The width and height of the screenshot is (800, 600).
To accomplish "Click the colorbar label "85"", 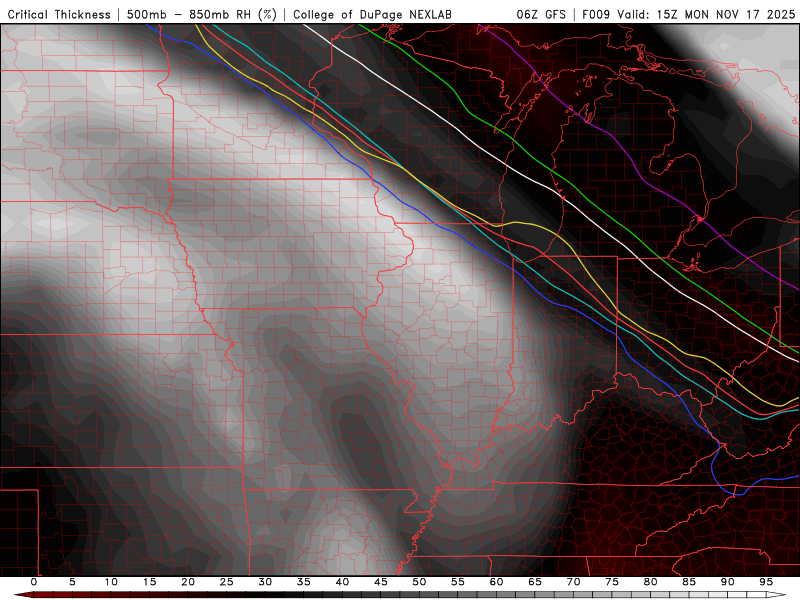I will (x=689, y=582).
